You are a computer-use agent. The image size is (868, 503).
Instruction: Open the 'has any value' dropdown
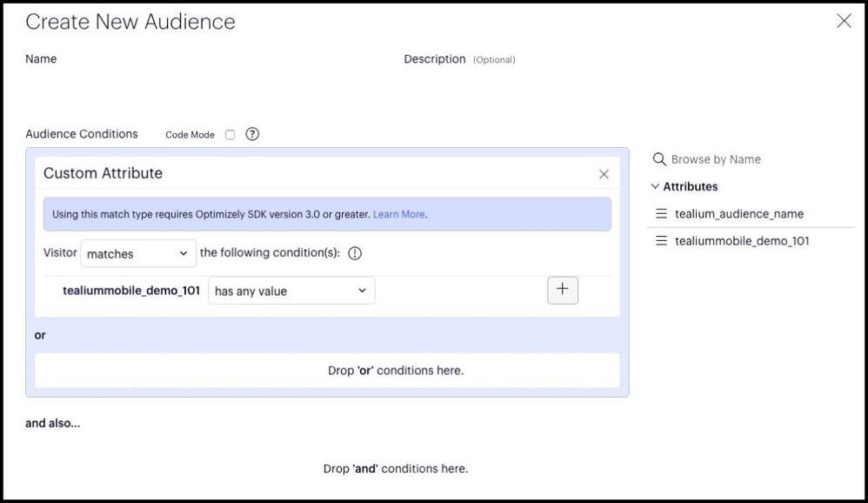coord(290,291)
